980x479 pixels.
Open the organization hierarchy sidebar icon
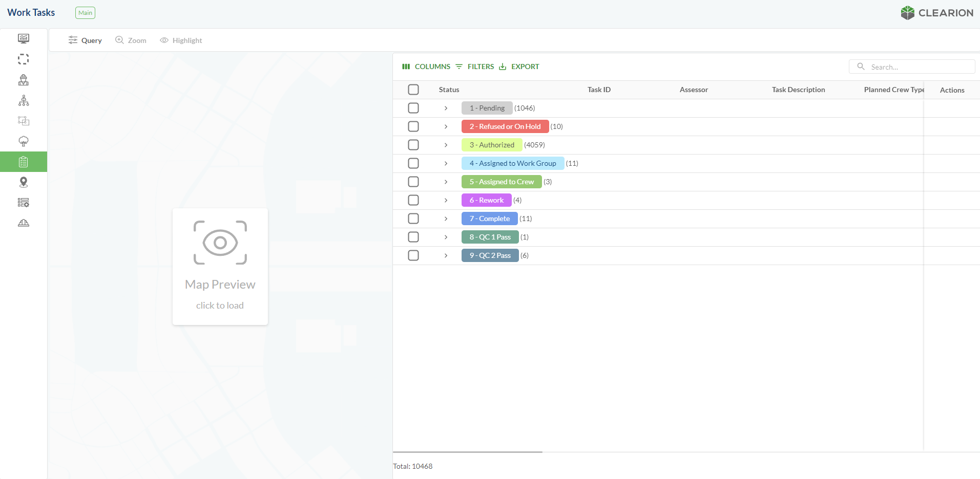pyautogui.click(x=24, y=100)
